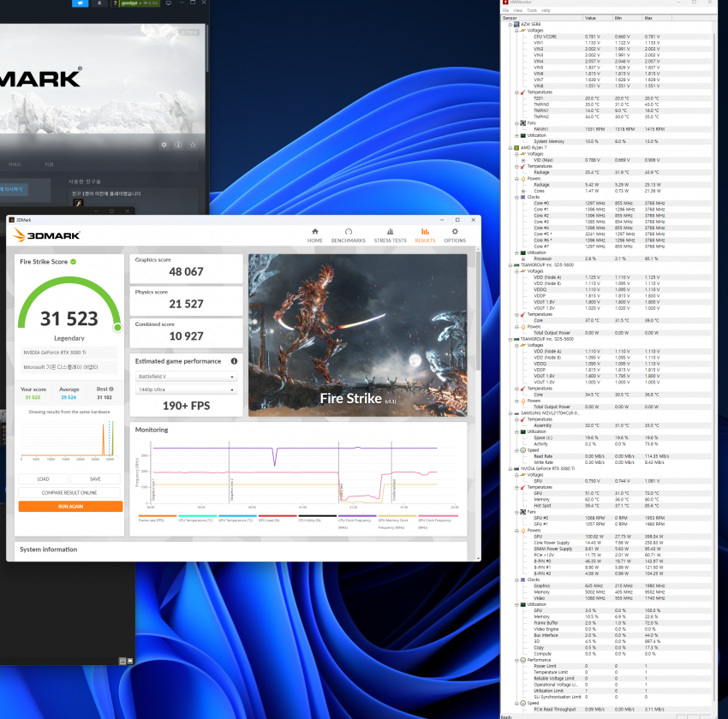The width and height of the screenshot is (728, 719).
Task: Click the green validation check beside Fire Strike Score
Action: click(74, 262)
